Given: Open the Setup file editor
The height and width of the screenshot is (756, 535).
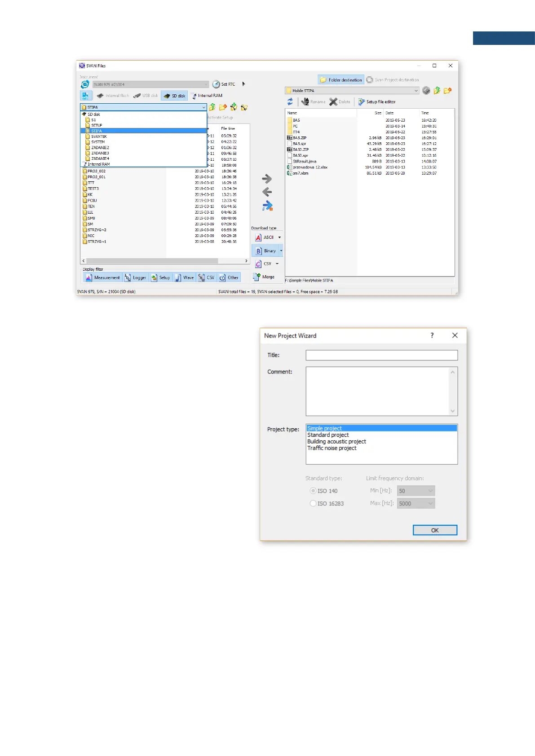Looking at the screenshot, I should click(x=377, y=102).
